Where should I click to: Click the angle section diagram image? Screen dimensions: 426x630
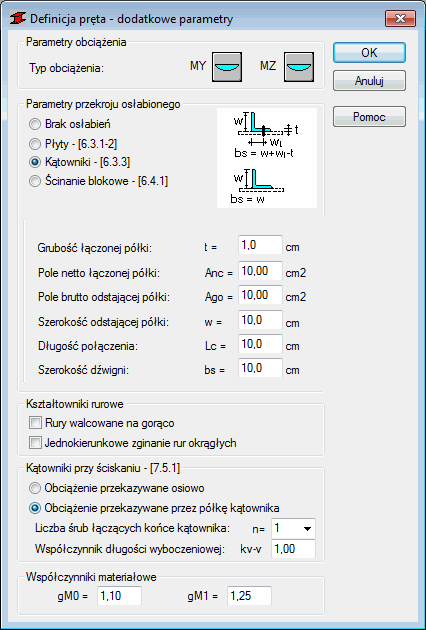click(267, 158)
